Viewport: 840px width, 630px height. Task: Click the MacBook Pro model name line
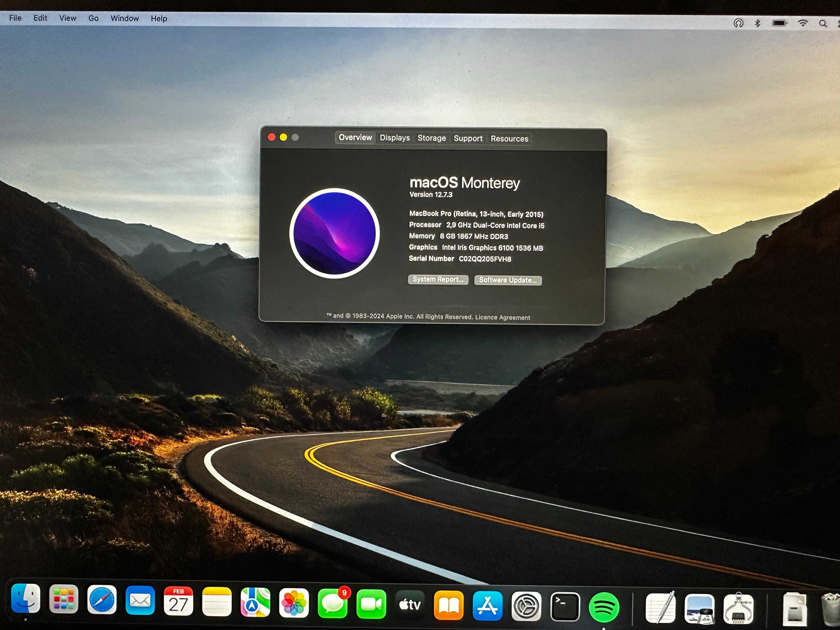pyautogui.click(x=476, y=214)
